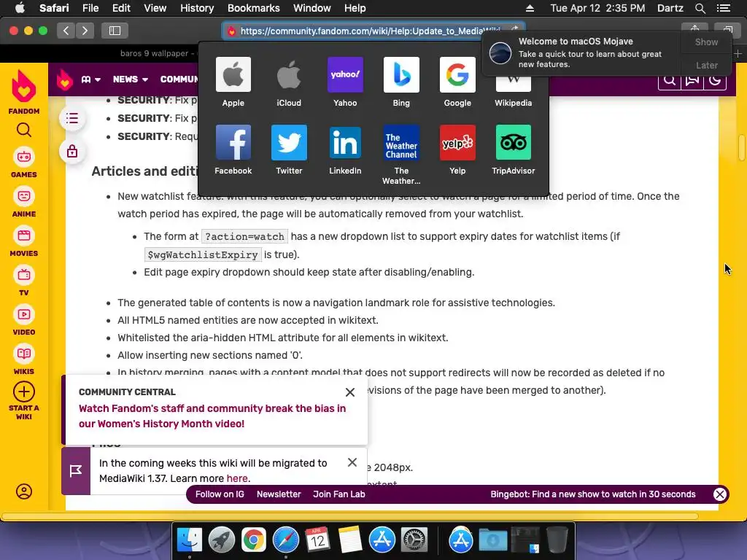This screenshot has height=560, width=747.
Task: Click Show on the Mojave notification
Action: (706, 42)
